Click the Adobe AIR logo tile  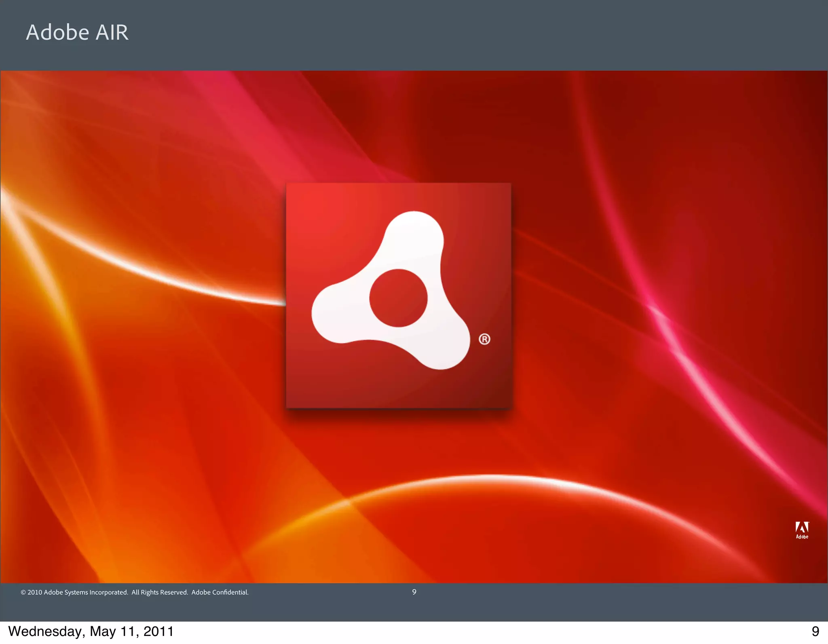point(398,296)
